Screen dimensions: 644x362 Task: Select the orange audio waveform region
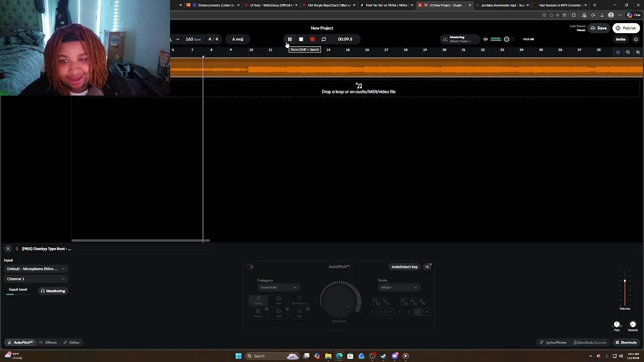coord(407,68)
